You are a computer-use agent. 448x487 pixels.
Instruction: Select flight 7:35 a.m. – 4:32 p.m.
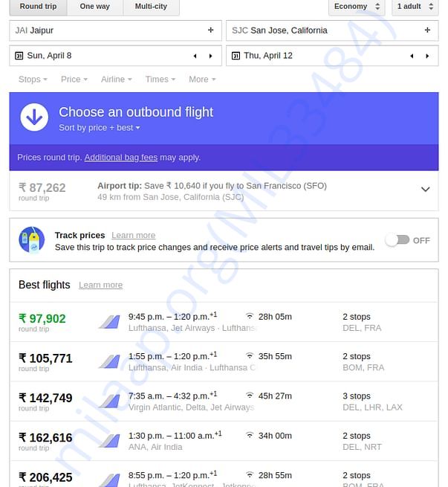[x=173, y=396]
